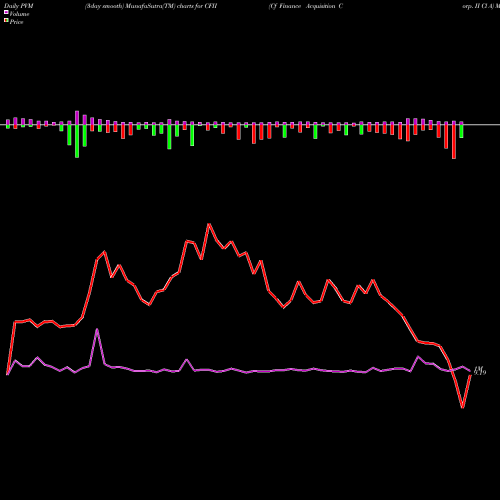Click the 'Cf Finance Acquisition C' company name
This screenshot has width=500, height=500.
306,6
